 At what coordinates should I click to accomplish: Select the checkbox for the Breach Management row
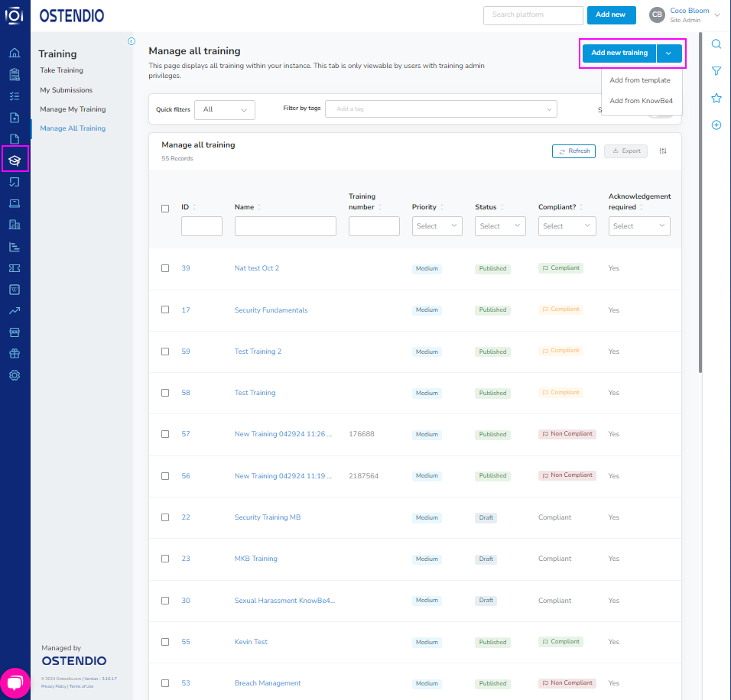(x=165, y=683)
